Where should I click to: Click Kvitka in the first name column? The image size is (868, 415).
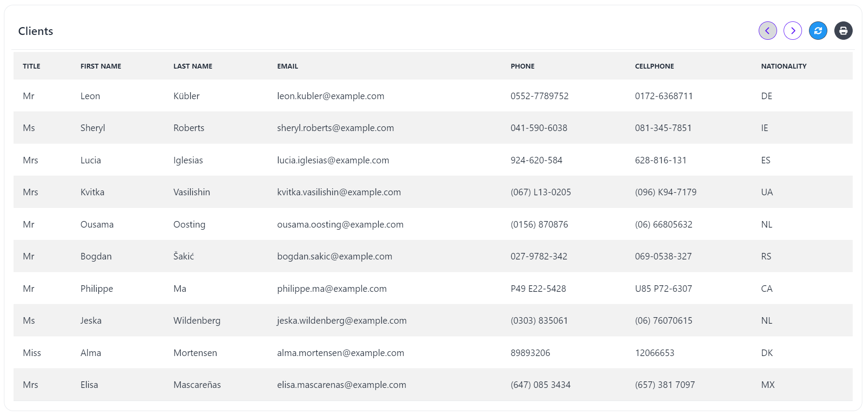[x=92, y=192]
